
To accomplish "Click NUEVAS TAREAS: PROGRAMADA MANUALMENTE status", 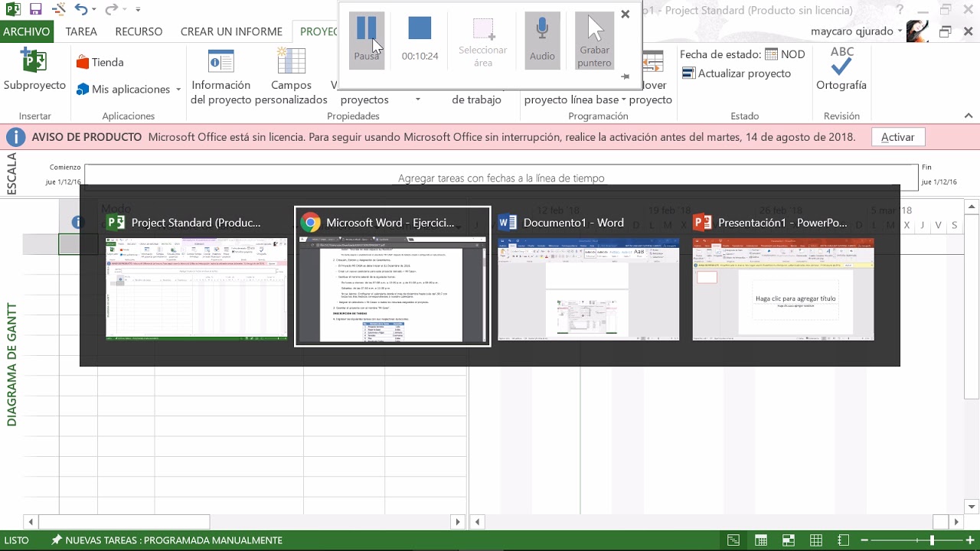I will coord(167,540).
